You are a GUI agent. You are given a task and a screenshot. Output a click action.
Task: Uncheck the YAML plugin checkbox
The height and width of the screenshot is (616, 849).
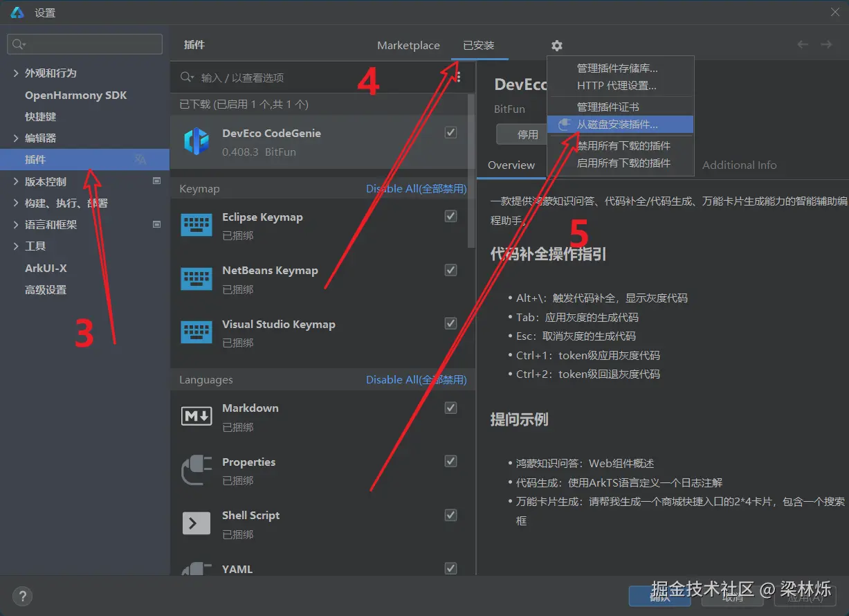450,568
